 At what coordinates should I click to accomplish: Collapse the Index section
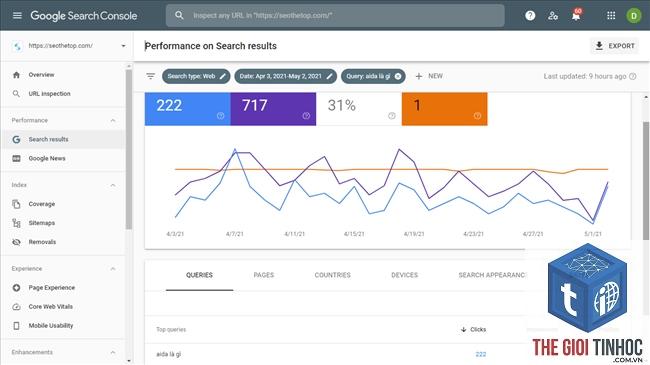click(113, 185)
